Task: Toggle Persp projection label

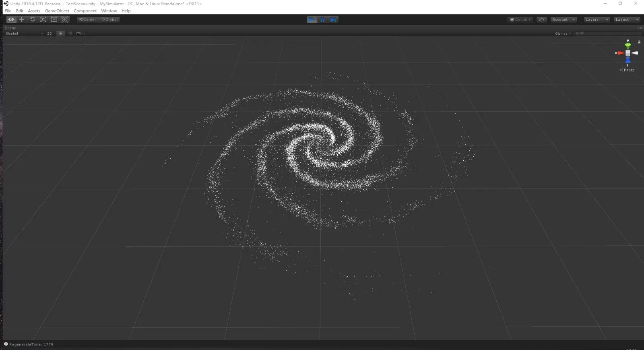Action: [x=627, y=70]
